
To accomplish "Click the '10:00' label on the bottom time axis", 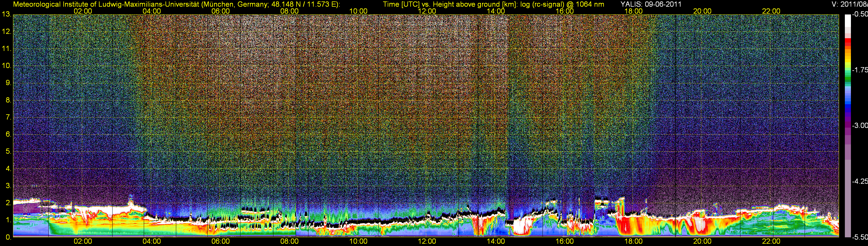I will 358,241.
